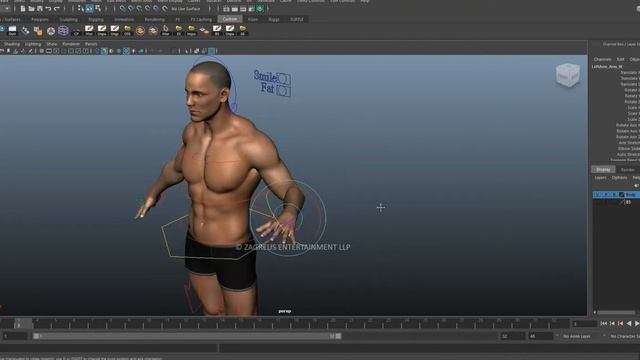Switch to the Rendering shelf tab
Screen dimensions: 640x360
point(155,19)
